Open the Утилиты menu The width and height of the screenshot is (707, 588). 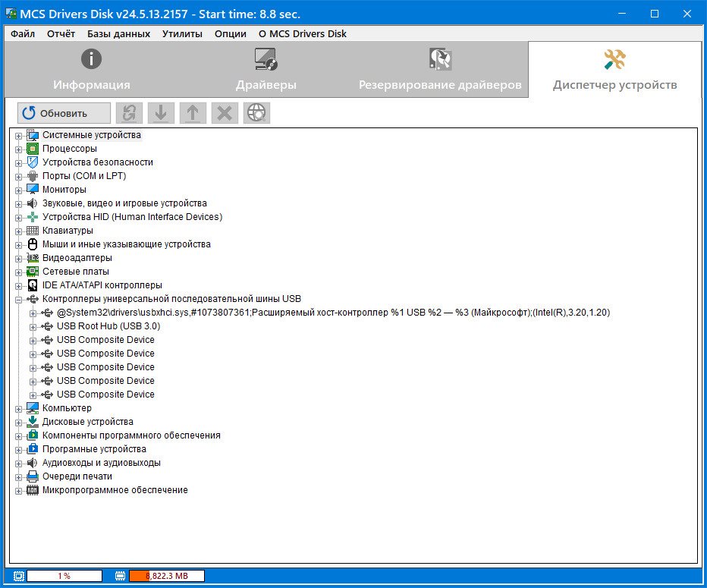coord(182,34)
